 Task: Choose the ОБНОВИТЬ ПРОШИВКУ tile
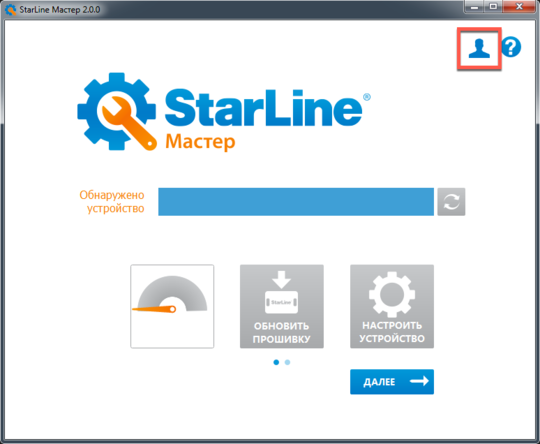[282, 306]
